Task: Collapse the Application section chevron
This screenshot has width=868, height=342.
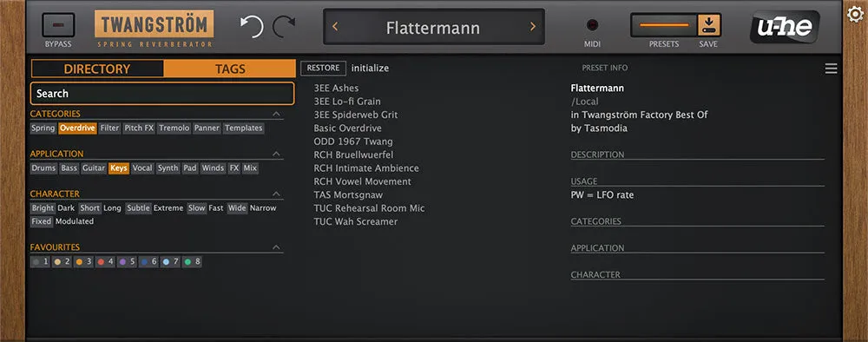Action: tap(277, 154)
